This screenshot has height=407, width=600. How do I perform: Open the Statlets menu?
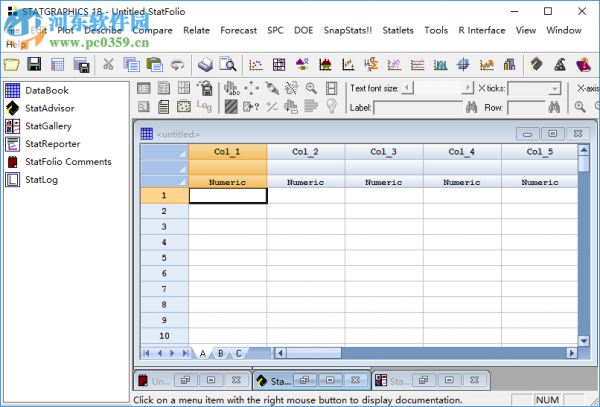(398, 31)
